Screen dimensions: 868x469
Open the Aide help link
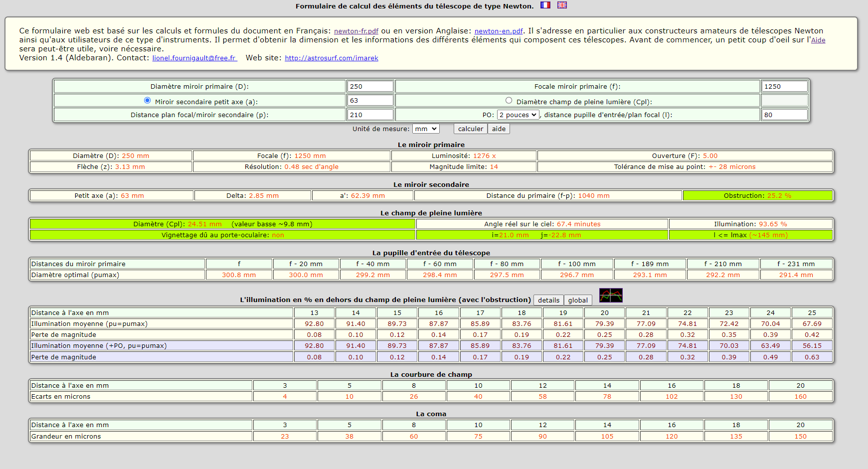(x=818, y=40)
